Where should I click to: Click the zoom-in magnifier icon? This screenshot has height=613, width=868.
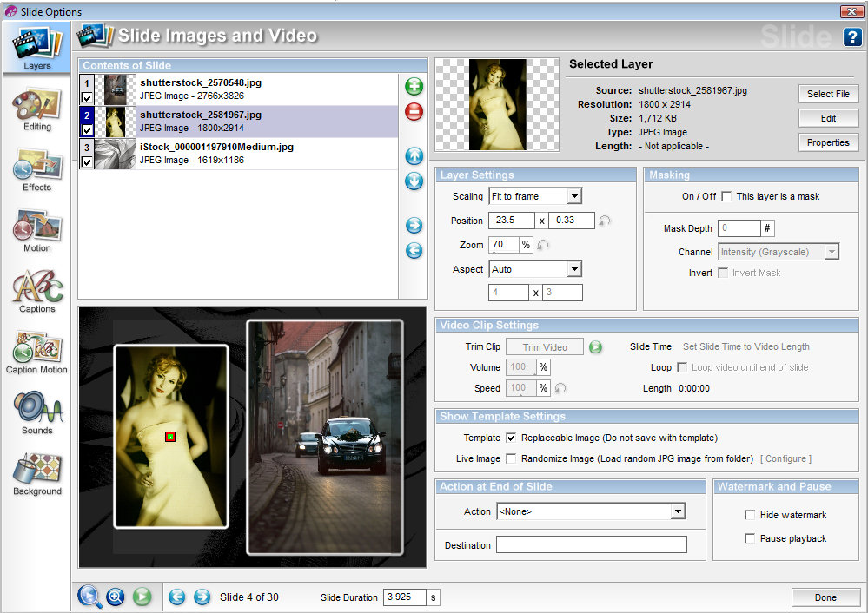[116, 597]
